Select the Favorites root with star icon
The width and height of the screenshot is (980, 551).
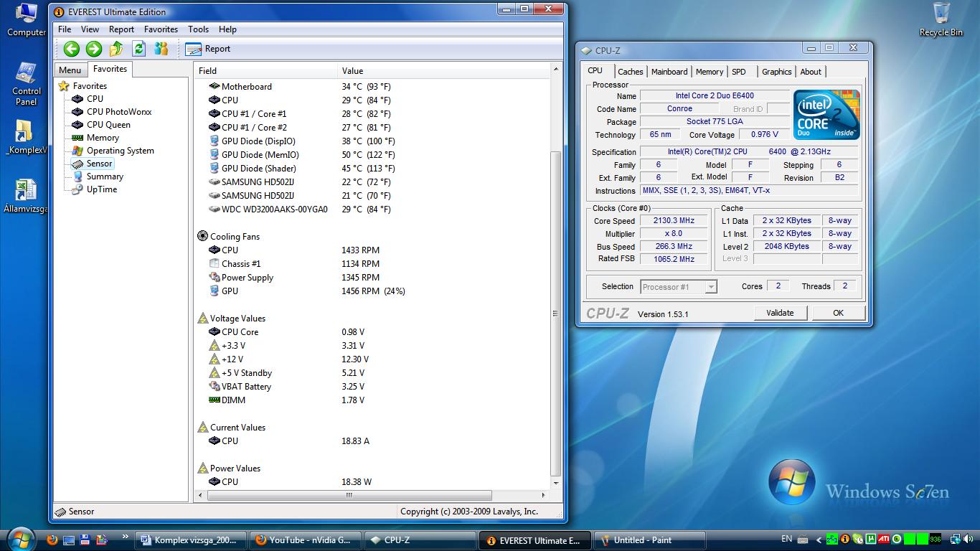83,86
